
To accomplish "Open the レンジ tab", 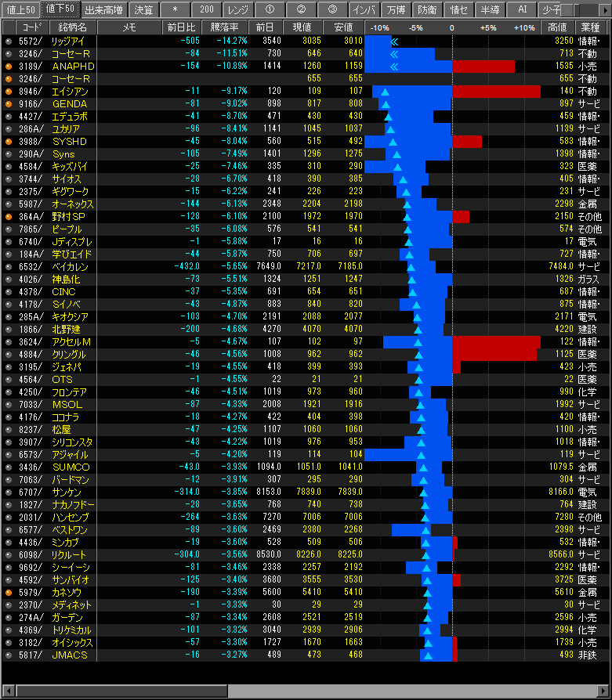I will pyautogui.click(x=237, y=9).
